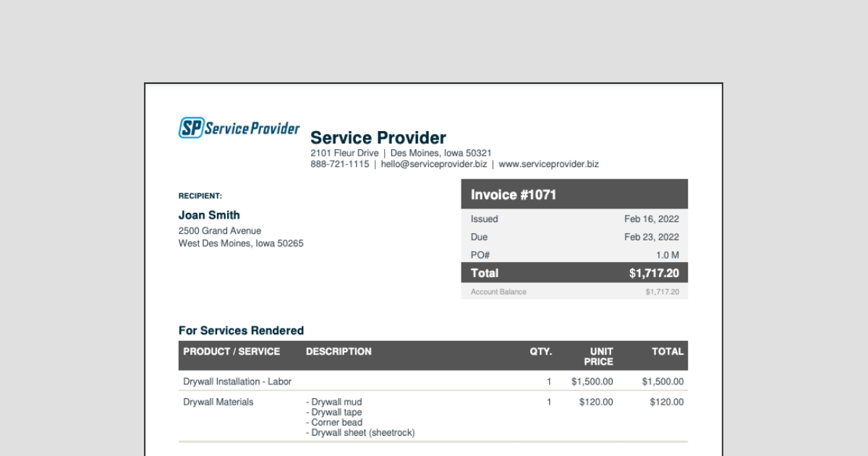The width and height of the screenshot is (868, 456).
Task: Open the www.serviceprovider.biz website link
Action: (x=549, y=164)
